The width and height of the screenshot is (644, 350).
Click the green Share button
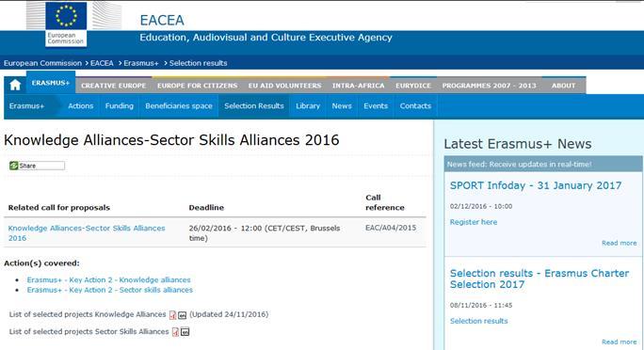[37, 166]
